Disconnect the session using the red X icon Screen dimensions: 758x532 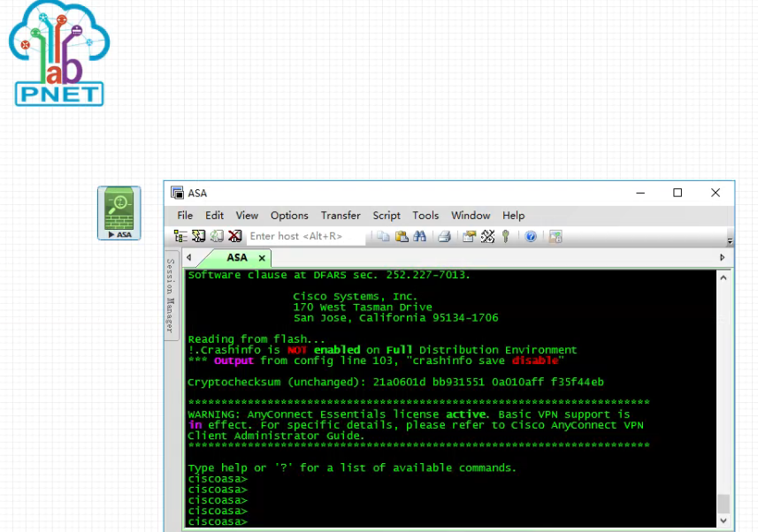point(235,236)
